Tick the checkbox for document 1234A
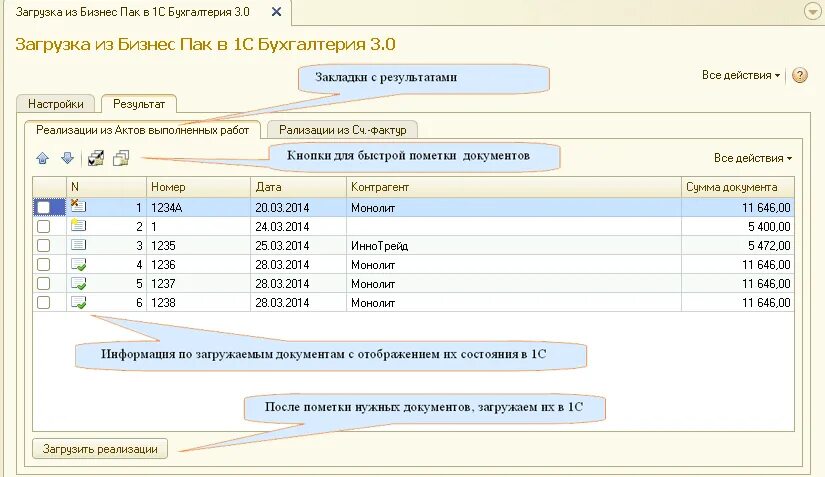The image size is (825, 477). click(x=44, y=207)
